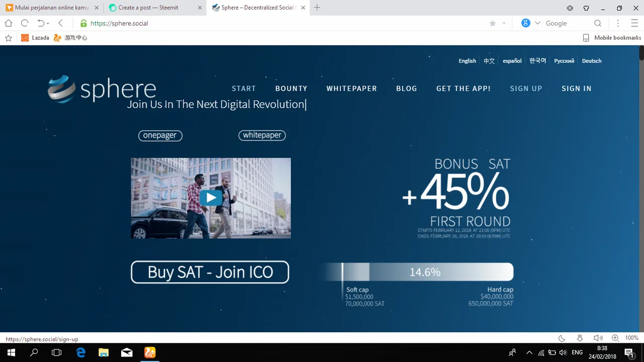Screen dimensions: 644x362
Task: Click SIGN UP in navigation
Action: (x=526, y=88)
